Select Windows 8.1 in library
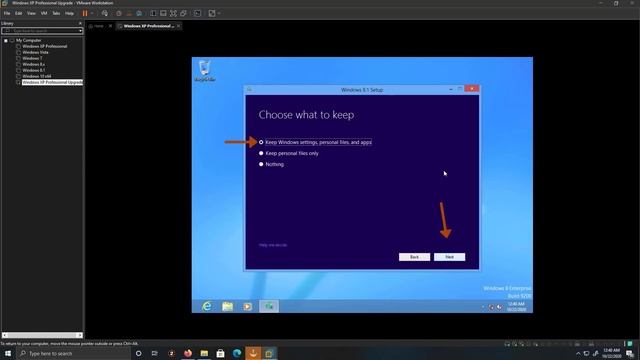This screenshot has width=640, height=360. point(33,70)
